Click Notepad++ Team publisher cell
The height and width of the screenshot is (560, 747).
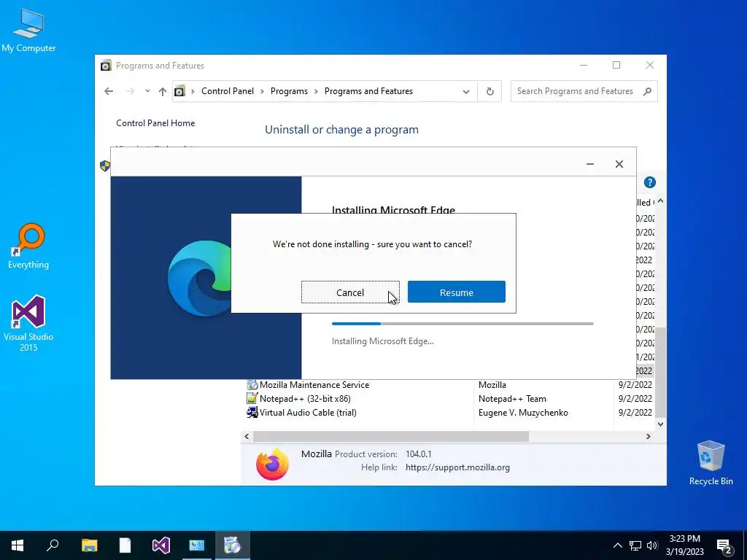(512, 399)
